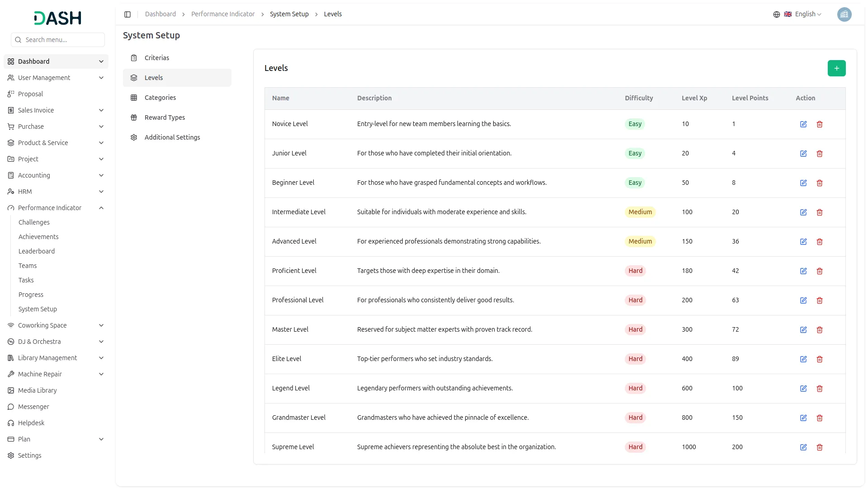Open the Criterias setup tab

[x=156, y=58]
